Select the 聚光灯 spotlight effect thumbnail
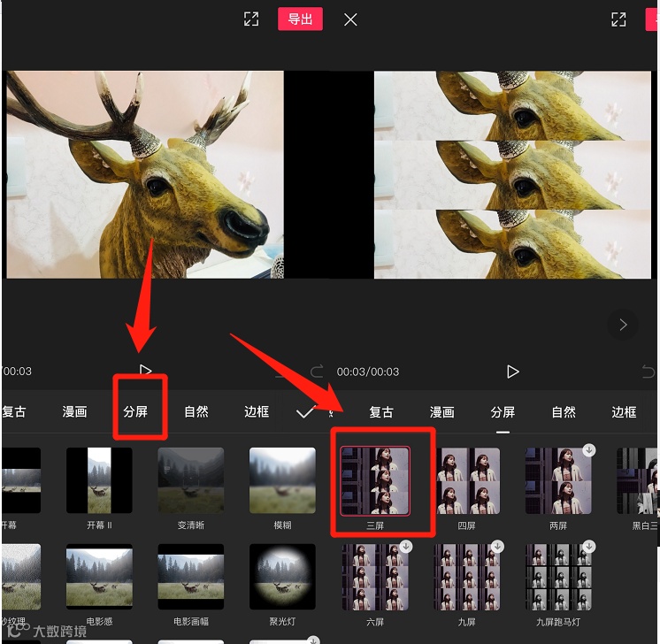Viewport: 660px width, 644px height. click(282, 577)
